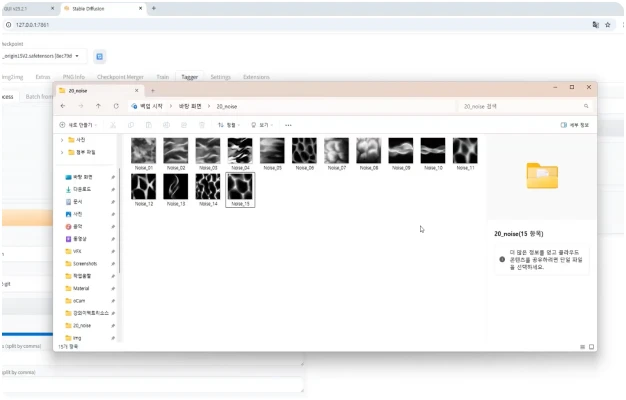Viewport: 626px width, 400px height.
Task: Click the Paste toolbar icon
Action: point(149,125)
